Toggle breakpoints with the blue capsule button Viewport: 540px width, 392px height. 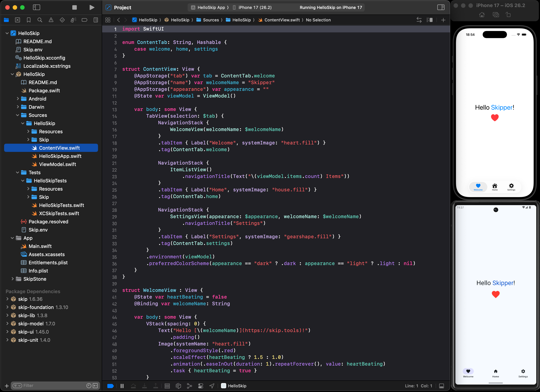110,386
